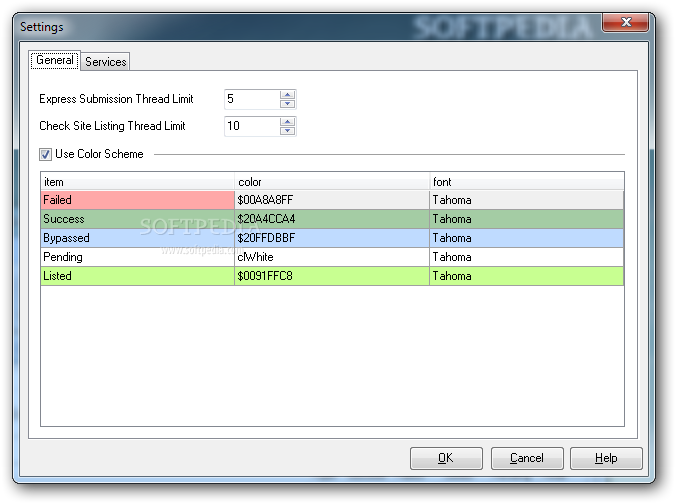Click the Tahoma font for Success

[526, 219]
